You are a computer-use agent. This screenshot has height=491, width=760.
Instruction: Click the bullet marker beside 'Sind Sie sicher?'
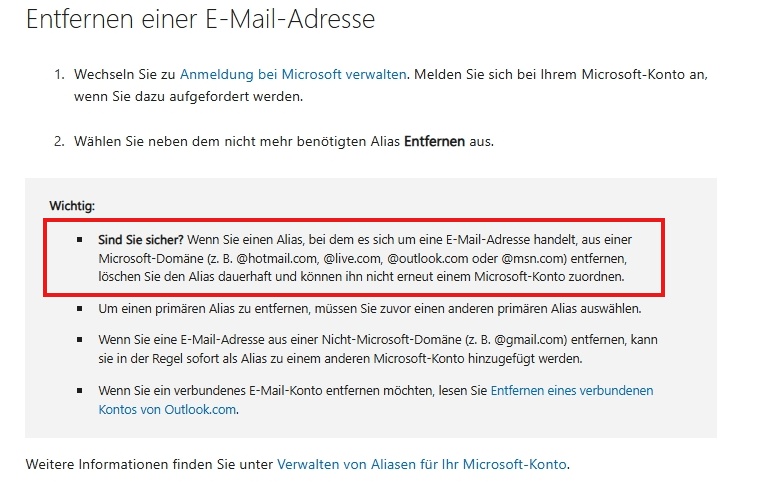click(79, 239)
